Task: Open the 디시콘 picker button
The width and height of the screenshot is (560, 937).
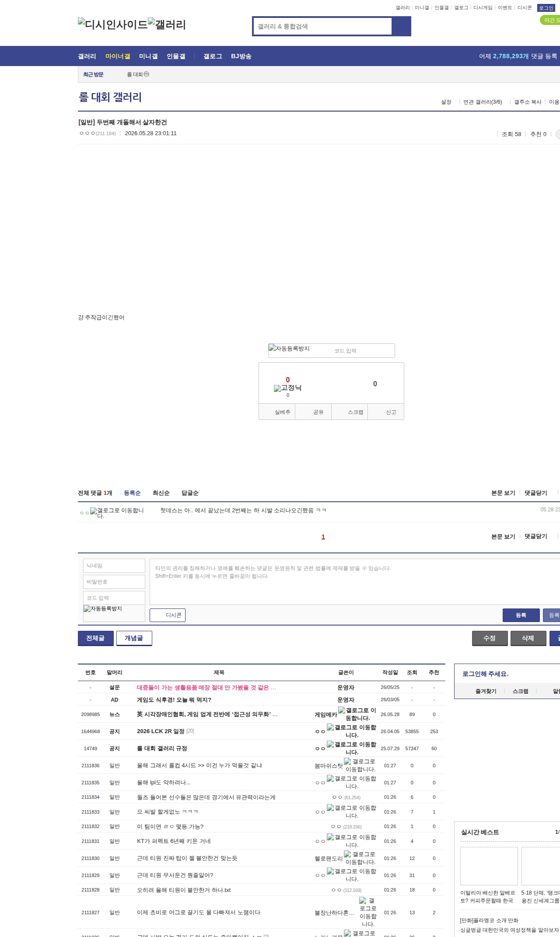Action: [168, 615]
